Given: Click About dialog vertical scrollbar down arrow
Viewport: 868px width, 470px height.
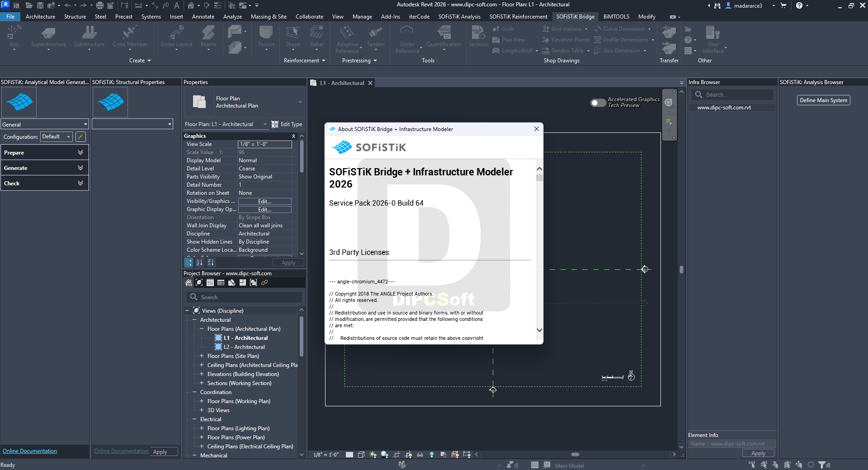Looking at the screenshot, I should pyautogui.click(x=539, y=330).
